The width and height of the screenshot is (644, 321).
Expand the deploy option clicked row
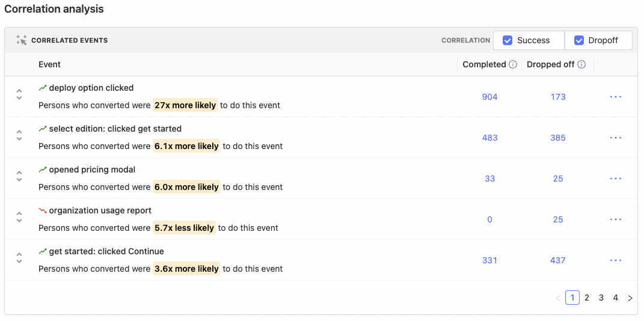[19, 94]
